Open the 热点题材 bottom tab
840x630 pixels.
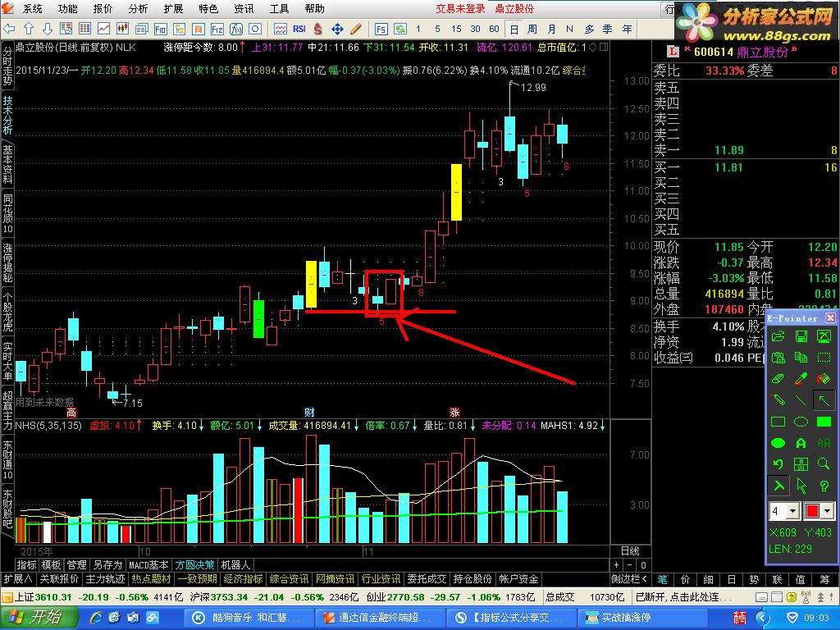(151, 578)
